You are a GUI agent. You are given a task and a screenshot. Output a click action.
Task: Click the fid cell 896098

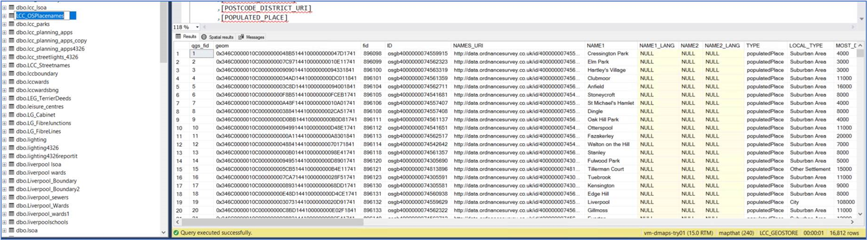[372, 53]
